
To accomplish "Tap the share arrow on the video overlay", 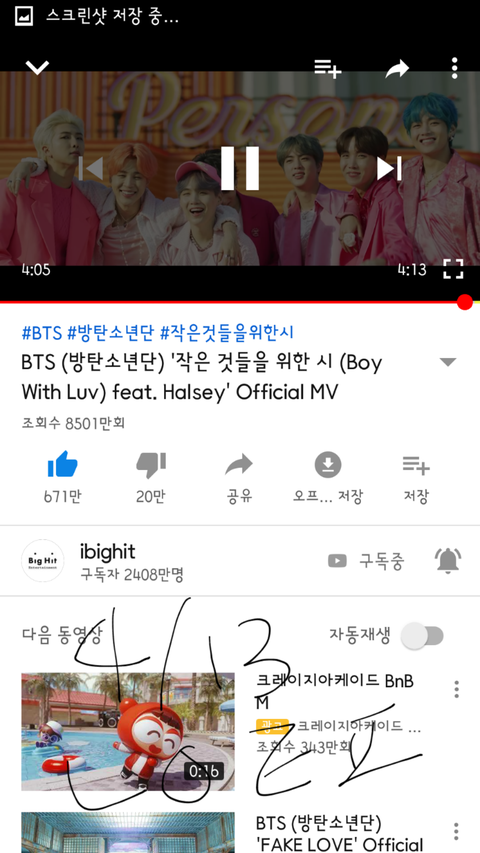I will [397, 69].
